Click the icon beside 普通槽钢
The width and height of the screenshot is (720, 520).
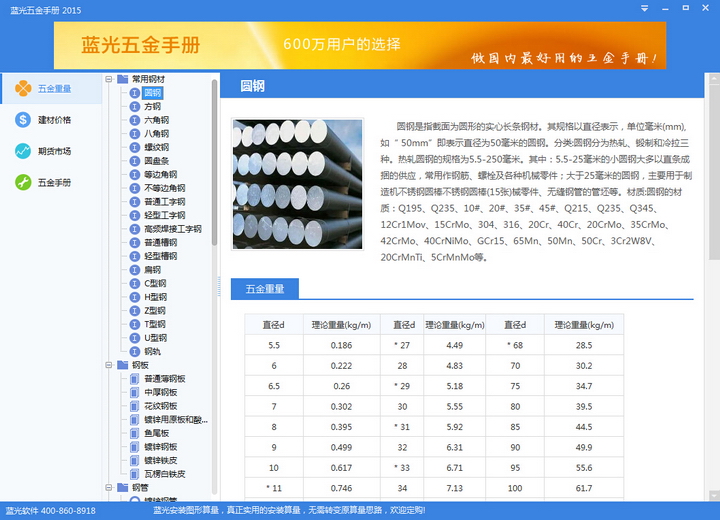[135, 243]
